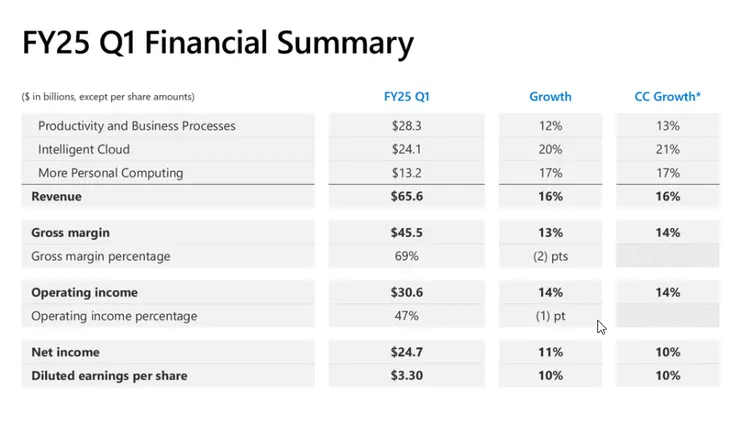The height and width of the screenshot is (429, 740).
Task: Select the $45.5 gross margin value
Action: [406, 233]
